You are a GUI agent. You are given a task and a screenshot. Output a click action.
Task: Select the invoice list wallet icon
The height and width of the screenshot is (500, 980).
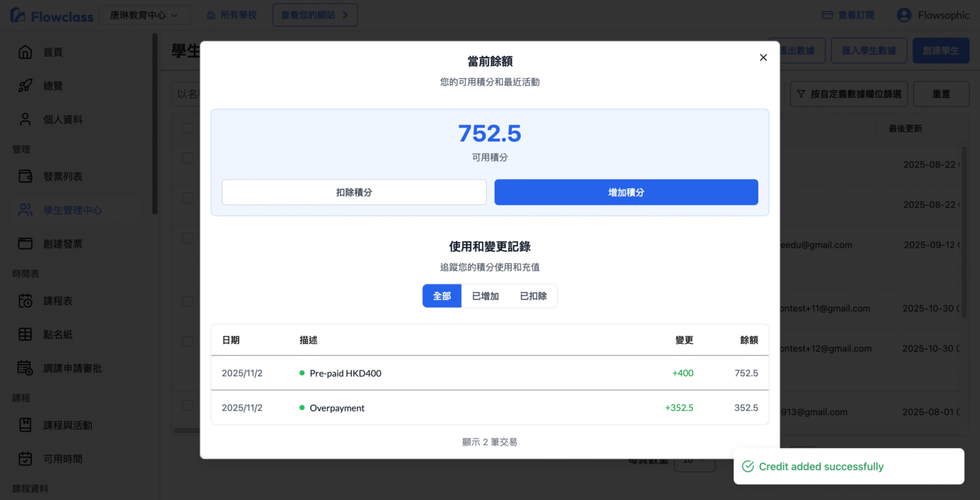click(x=25, y=177)
